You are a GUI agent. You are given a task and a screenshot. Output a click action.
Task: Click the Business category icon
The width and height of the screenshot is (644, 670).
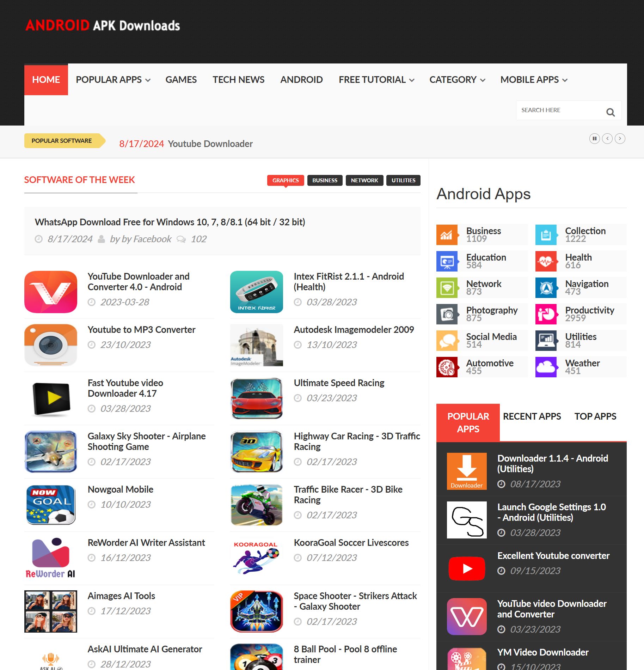[x=447, y=234]
